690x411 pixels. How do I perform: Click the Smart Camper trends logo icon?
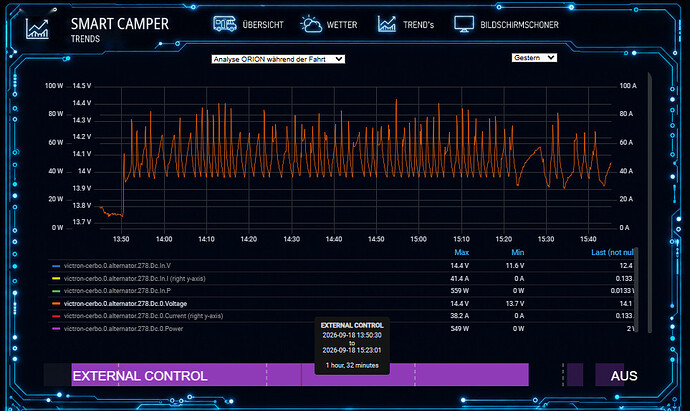pos(37,29)
